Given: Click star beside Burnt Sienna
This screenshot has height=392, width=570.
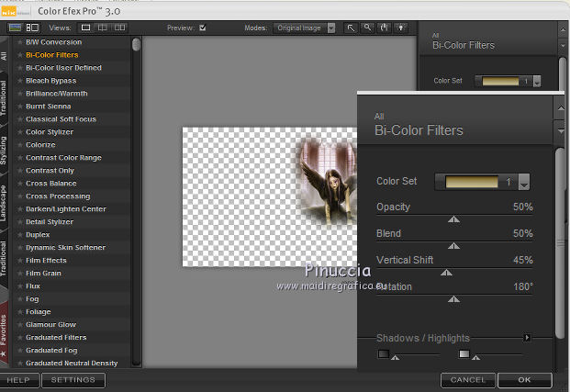Looking at the screenshot, I should (20, 106).
